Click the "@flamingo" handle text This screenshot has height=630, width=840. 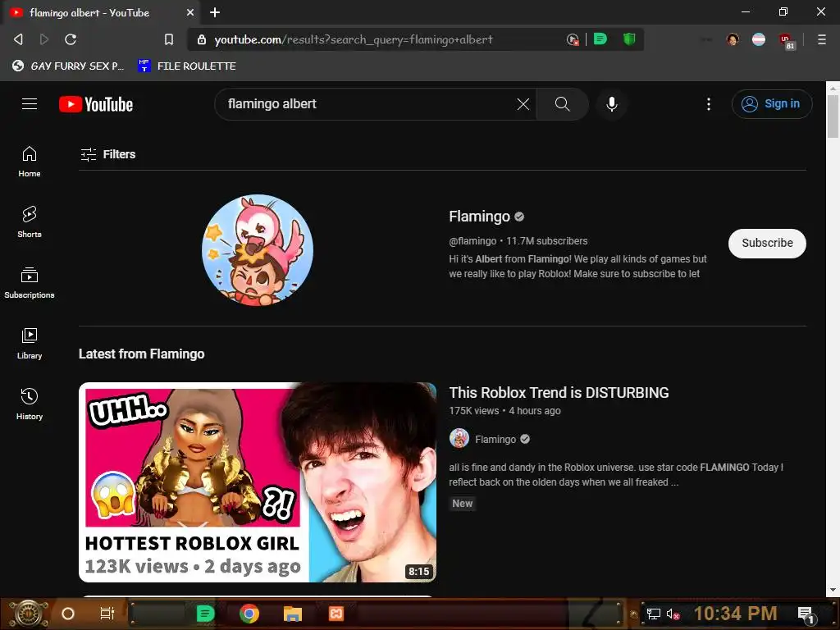(x=472, y=241)
